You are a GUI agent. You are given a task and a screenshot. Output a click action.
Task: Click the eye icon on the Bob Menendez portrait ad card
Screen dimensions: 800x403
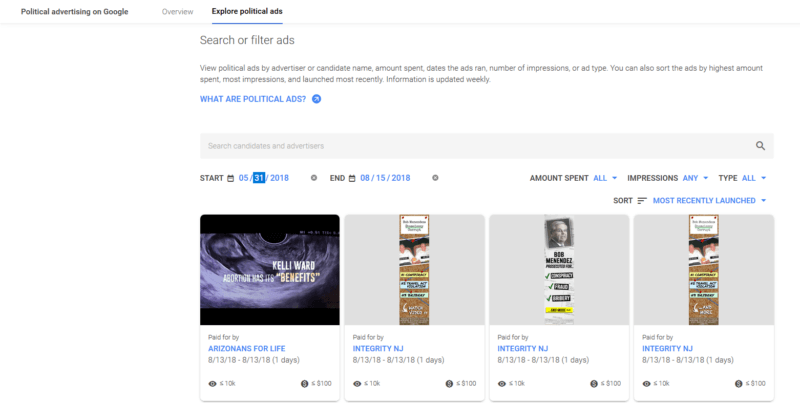(x=502, y=384)
